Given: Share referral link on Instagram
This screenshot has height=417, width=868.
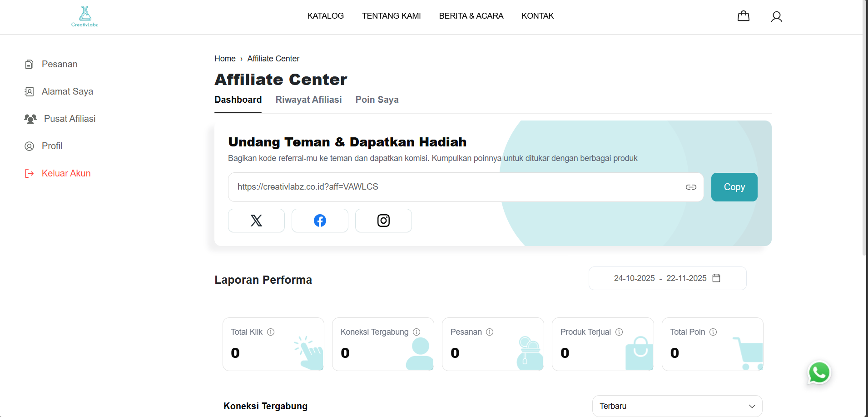Looking at the screenshot, I should (383, 221).
